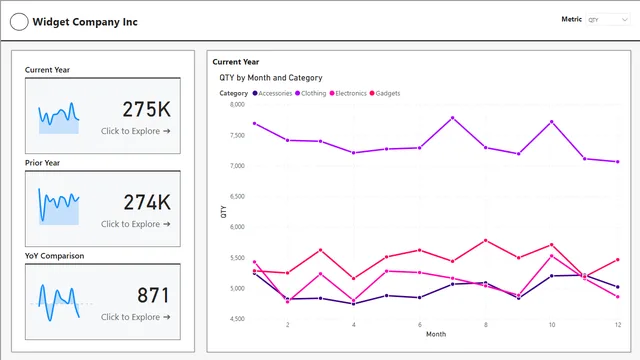The image size is (640, 360).
Task: Click the Month axis title
Action: pyautogui.click(x=436, y=334)
